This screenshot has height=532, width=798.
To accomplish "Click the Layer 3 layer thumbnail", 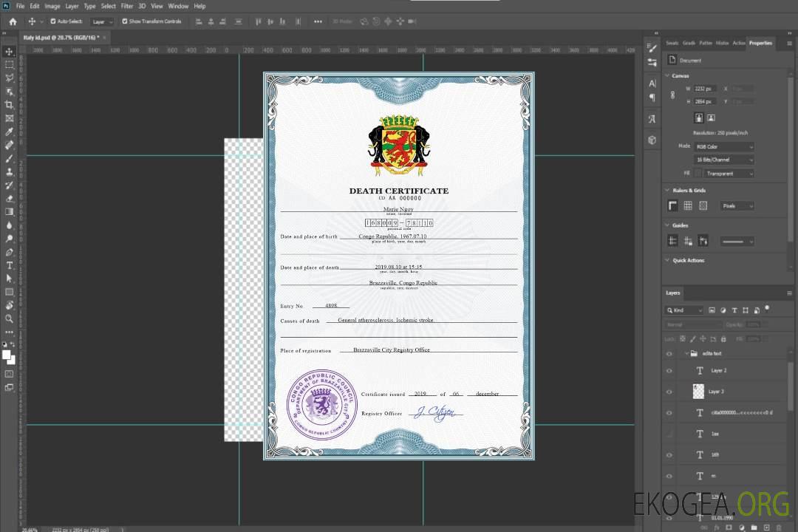I will pos(699,392).
